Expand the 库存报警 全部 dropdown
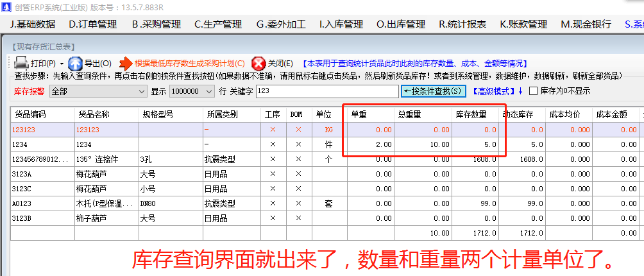The image size is (644, 276). (142, 92)
